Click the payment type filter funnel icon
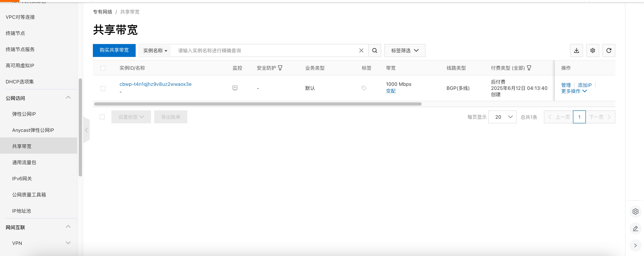This screenshot has width=644, height=256. point(529,68)
